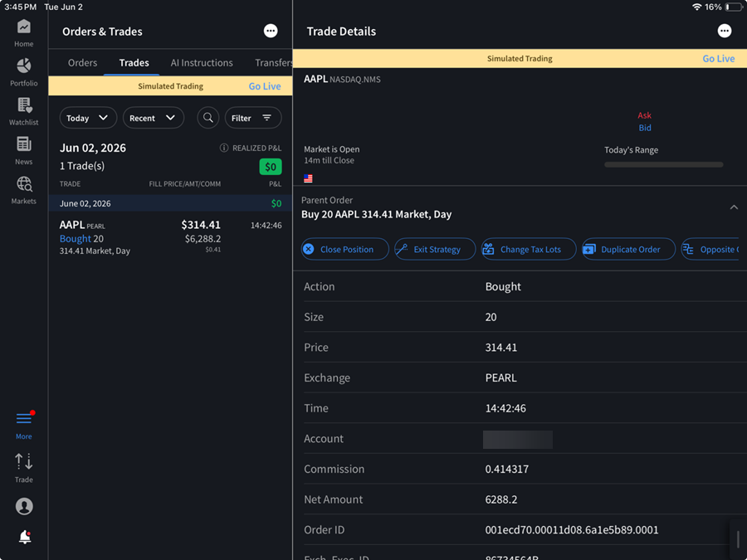The height and width of the screenshot is (560, 747).
Task: Click the Realized P&L info icon
Action: coord(223,149)
